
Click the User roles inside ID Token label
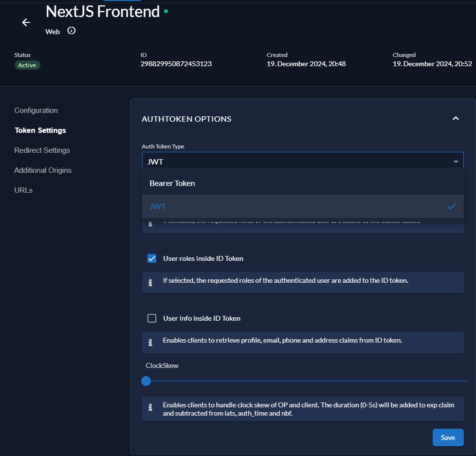pos(203,258)
